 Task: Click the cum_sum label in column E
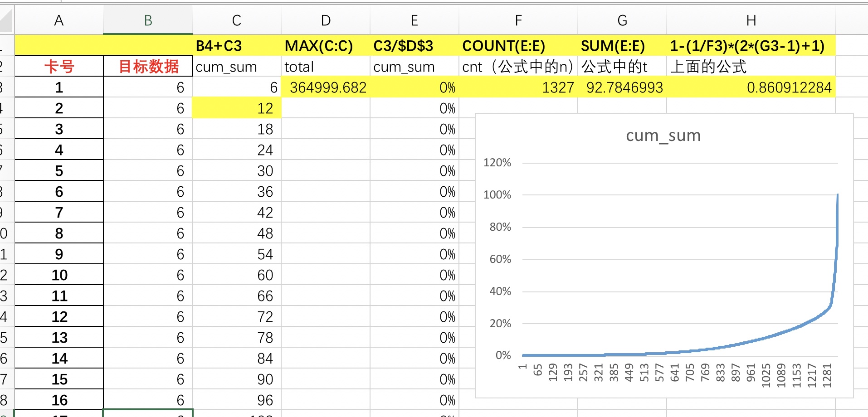click(x=414, y=66)
